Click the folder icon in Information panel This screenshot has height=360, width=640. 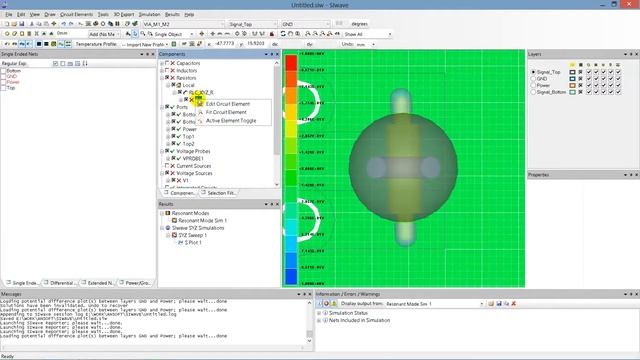tap(491, 304)
